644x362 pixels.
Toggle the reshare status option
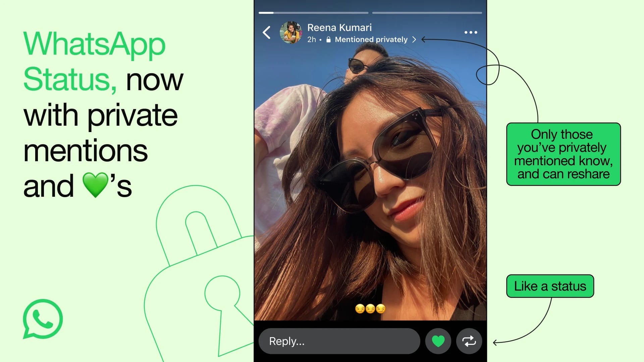tap(468, 340)
